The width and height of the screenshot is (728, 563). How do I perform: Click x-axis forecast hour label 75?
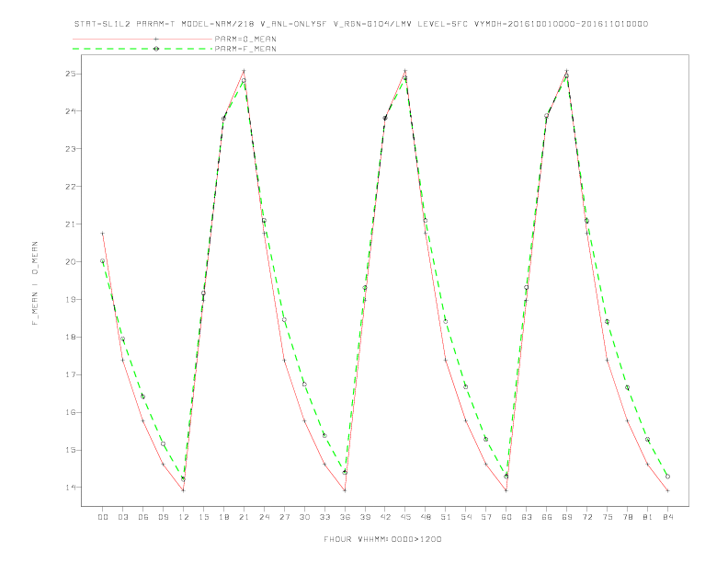[608, 517]
